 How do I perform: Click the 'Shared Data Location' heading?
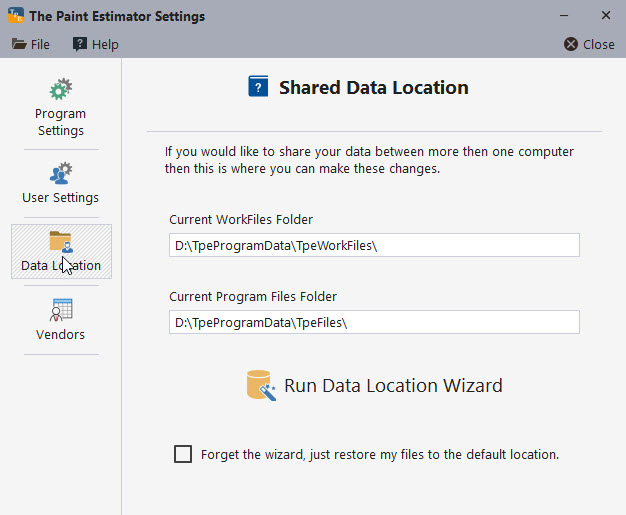point(374,87)
